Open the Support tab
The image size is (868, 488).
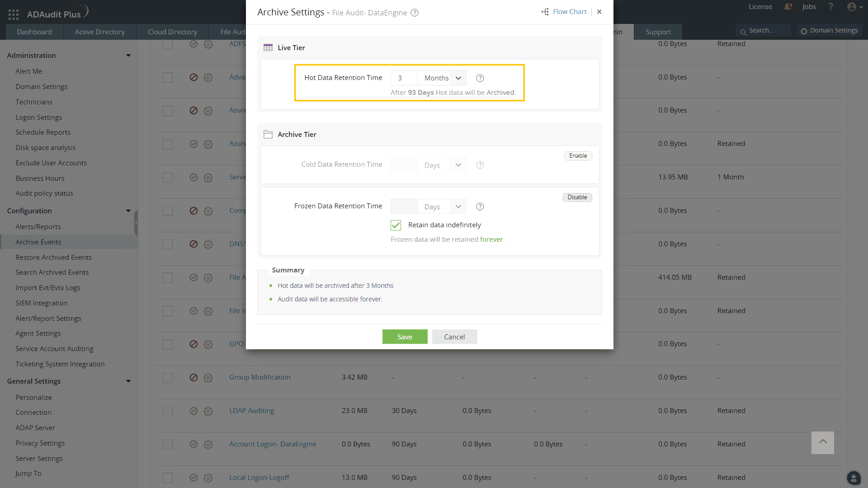coord(658,32)
